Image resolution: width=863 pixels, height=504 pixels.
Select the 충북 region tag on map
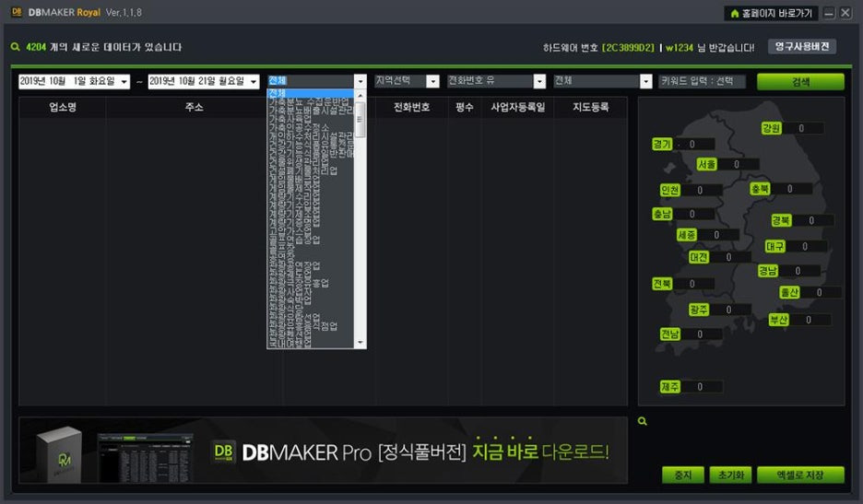click(x=760, y=189)
